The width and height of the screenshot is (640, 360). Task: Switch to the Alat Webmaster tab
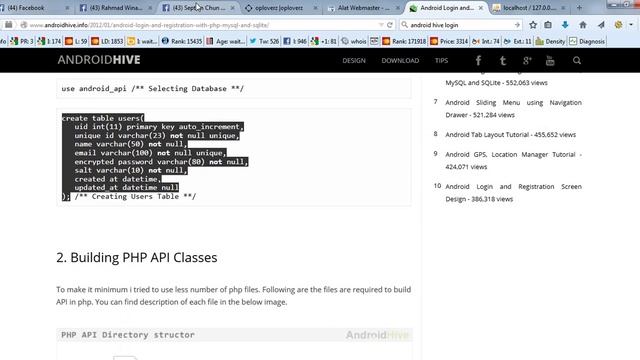click(x=362, y=8)
